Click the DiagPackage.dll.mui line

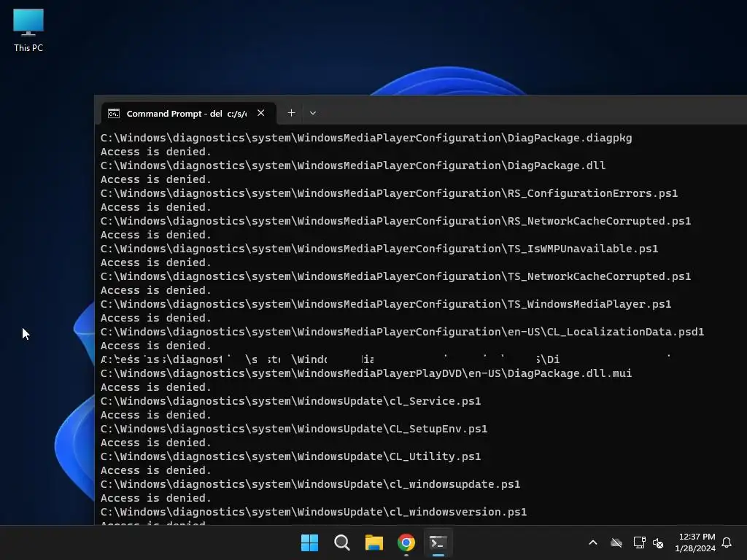click(366, 373)
